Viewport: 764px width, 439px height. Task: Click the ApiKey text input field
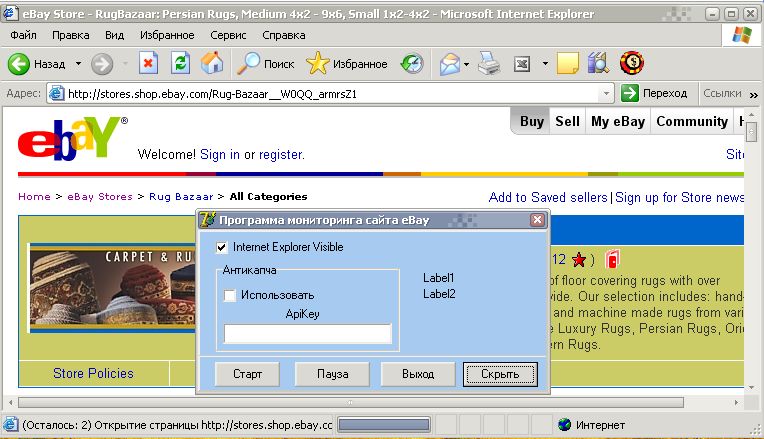tap(307, 334)
